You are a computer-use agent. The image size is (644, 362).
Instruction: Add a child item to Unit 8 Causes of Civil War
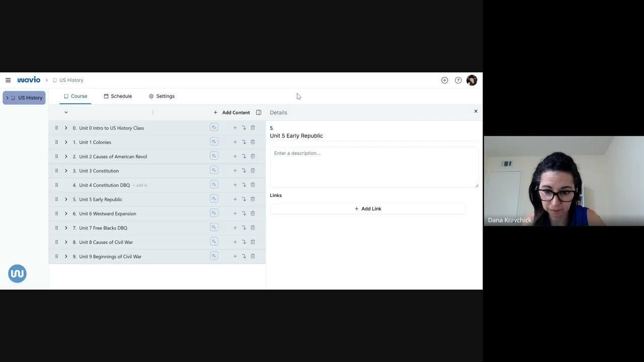235,242
